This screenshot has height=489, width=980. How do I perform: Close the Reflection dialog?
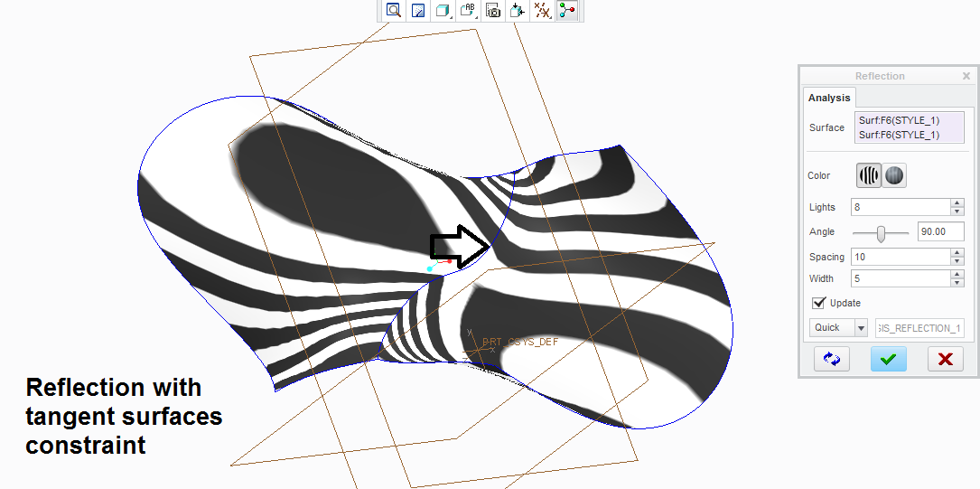point(966,76)
